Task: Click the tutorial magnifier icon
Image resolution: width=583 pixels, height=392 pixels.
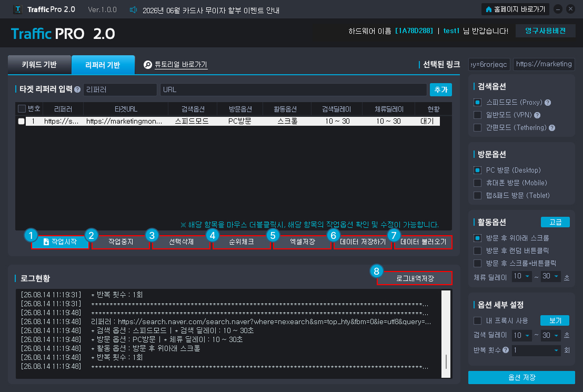Action: tap(148, 65)
